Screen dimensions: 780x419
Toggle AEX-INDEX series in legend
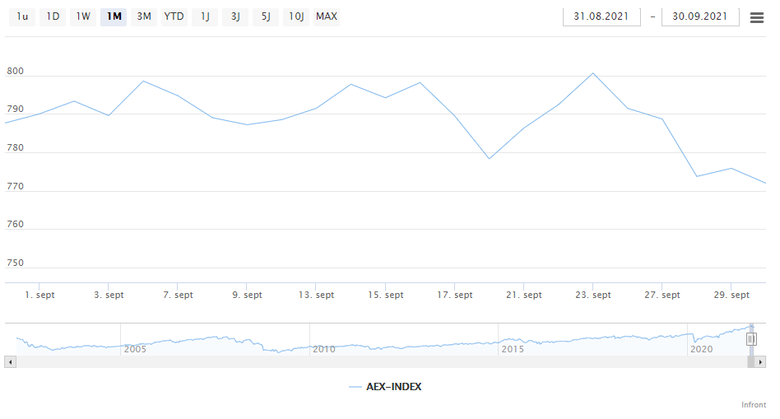[386, 387]
